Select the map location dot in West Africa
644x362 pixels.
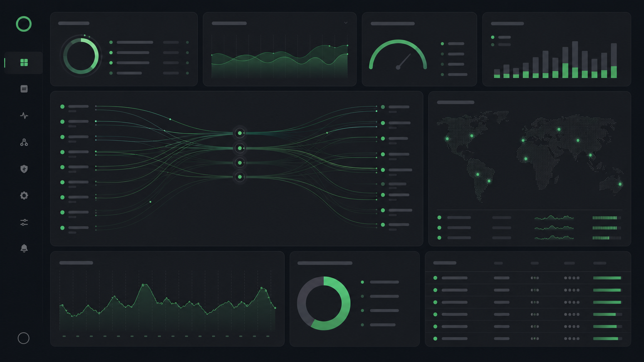[x=526, y=158]
